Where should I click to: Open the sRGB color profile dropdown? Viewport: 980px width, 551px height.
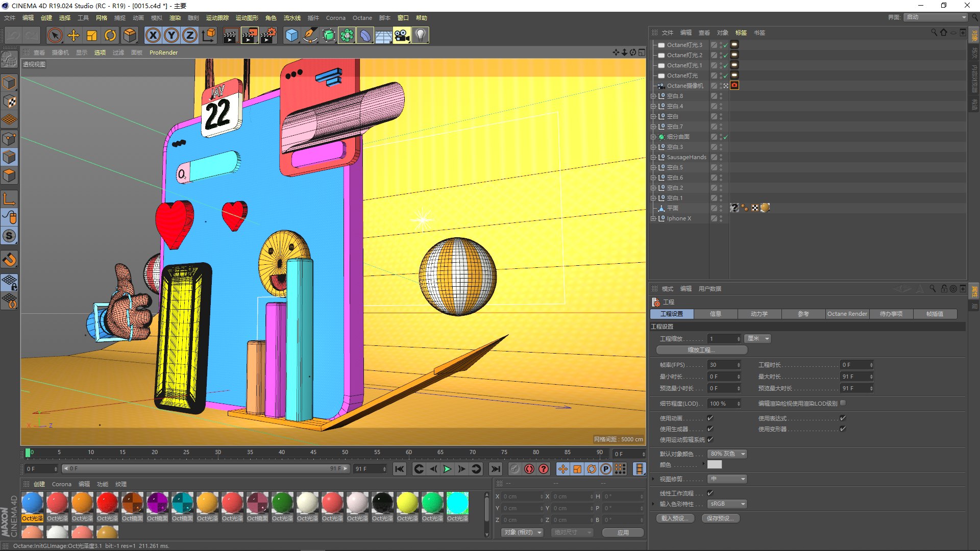click(x=727, y=504)
